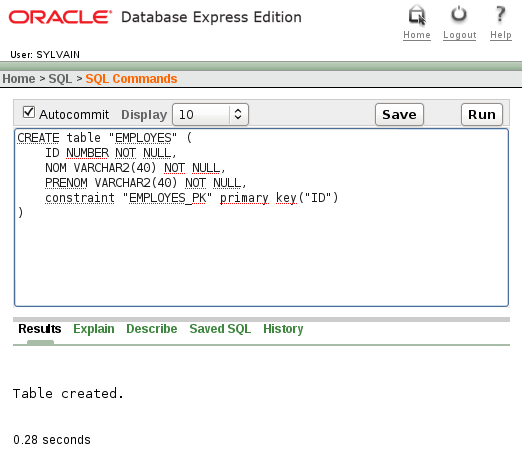Image resolution: width=522 pixels, height=460 pixels.
Task: Follow the Logout text link
Action: [460, 35]
